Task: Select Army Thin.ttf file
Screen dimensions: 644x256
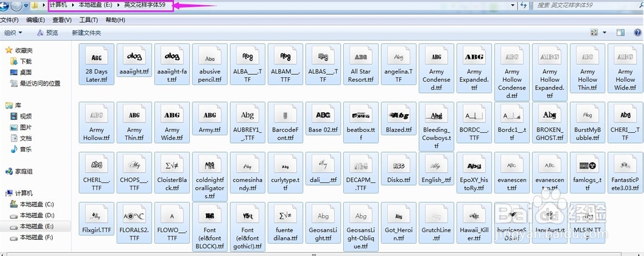Action: pos(135,123)
